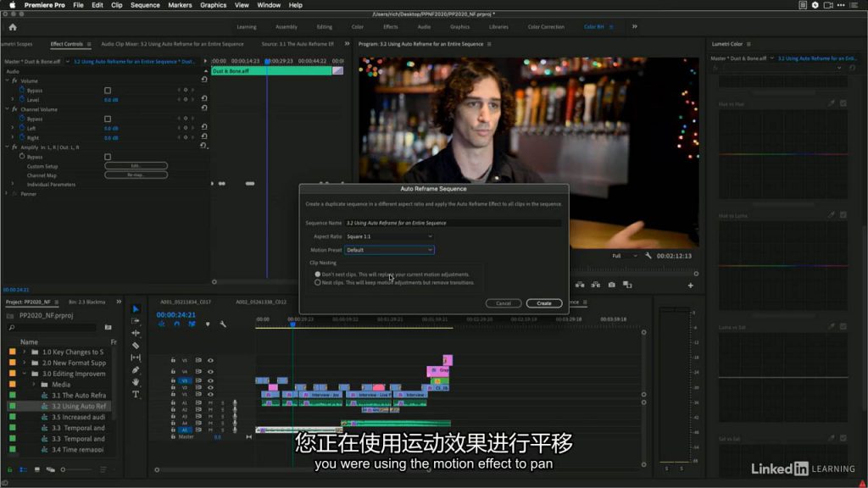Select the Hand tool
Screen dimensions: 868x488
point(136,382)
